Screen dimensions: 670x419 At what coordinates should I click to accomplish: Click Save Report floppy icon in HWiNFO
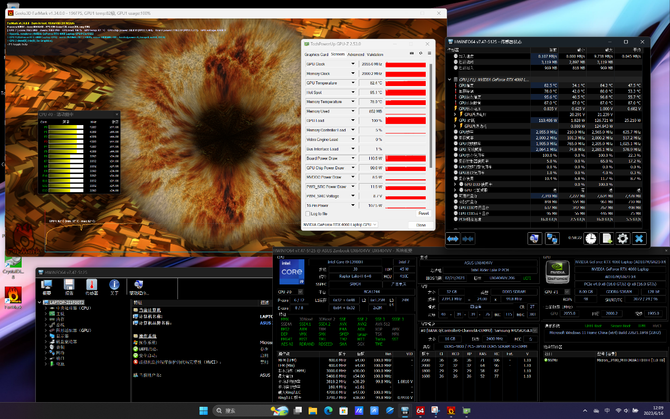point(69,285)
